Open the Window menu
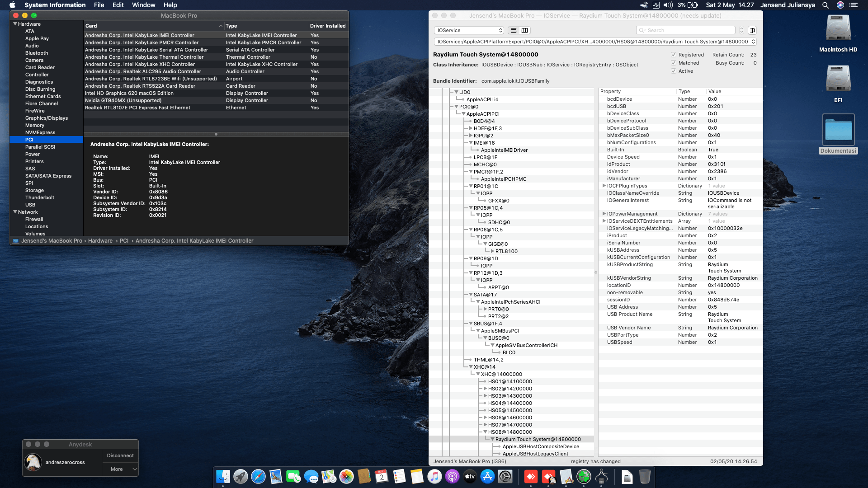868x488 pixels. point(143,5)
